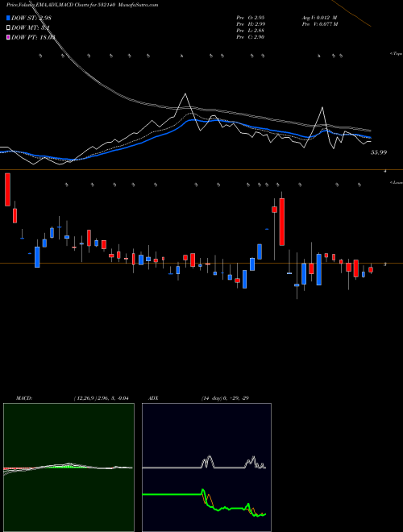Click the Pre O: 2.95 value
This screenshot has height=532, width=403.
click(251, 18)
